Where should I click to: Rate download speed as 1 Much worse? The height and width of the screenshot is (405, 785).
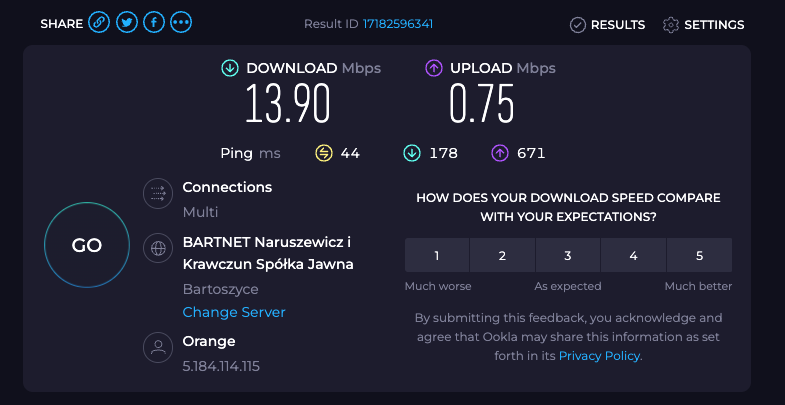click(437, 255)
